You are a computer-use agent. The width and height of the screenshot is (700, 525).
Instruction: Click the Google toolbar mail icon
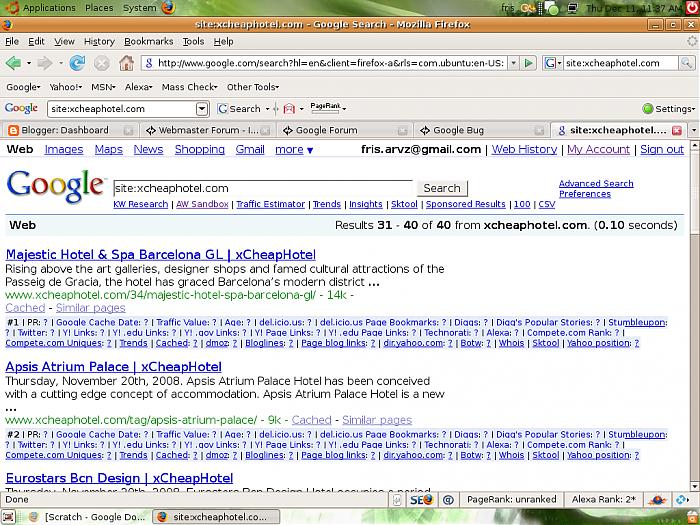(289, 108)
